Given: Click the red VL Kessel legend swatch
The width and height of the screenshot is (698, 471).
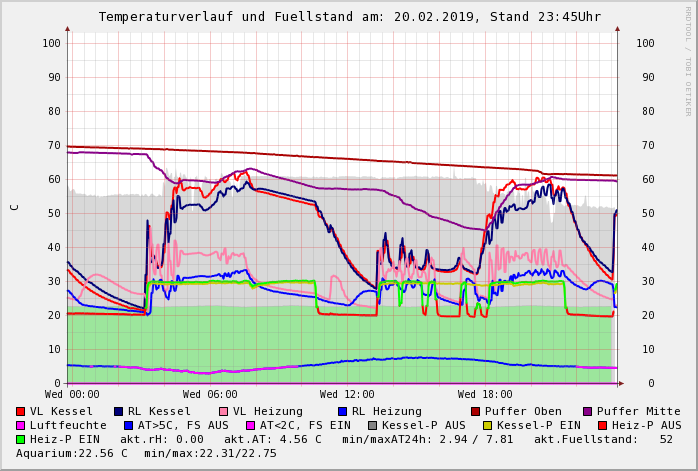Looking at the screenshot, I should [21, 411].
